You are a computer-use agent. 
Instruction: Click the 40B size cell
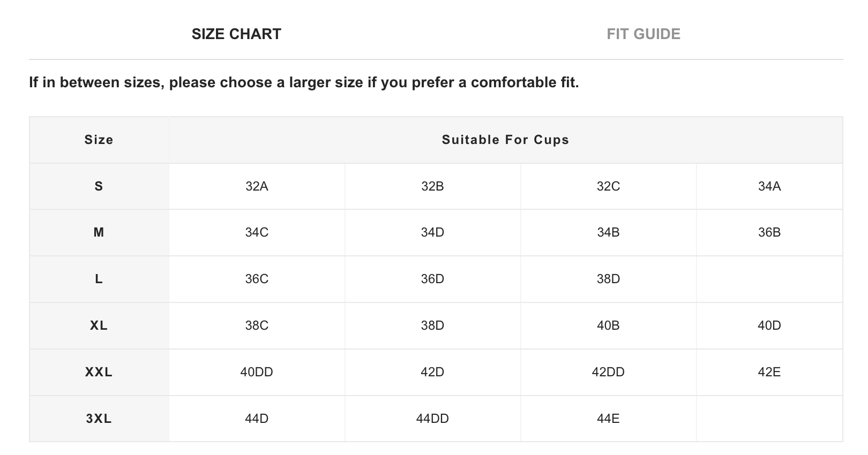(608, 325)
